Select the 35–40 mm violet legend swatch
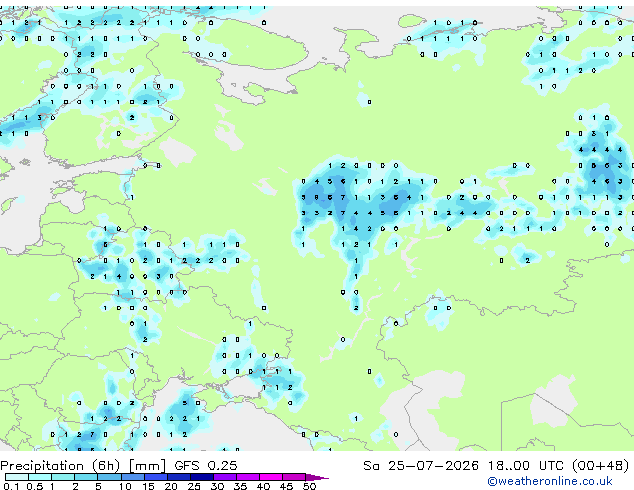Viewport: 634px width, 490px height. tap(247, 477)
